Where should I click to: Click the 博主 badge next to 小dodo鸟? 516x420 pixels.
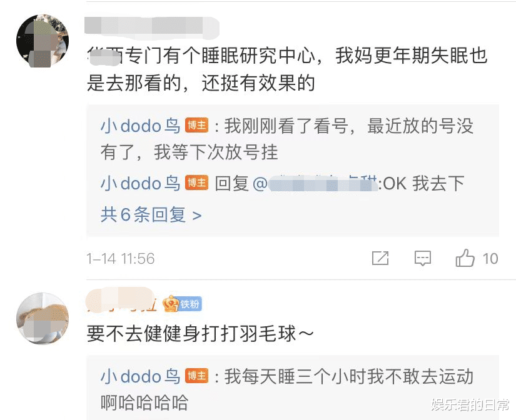[x=196, y=125]
